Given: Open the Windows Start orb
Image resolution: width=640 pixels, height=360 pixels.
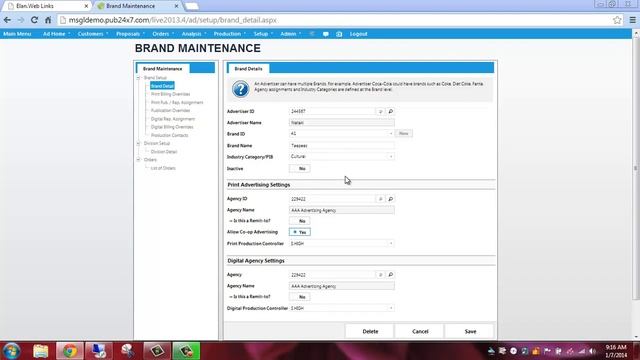Looking at the screenshot, I should tap(11, 351).
